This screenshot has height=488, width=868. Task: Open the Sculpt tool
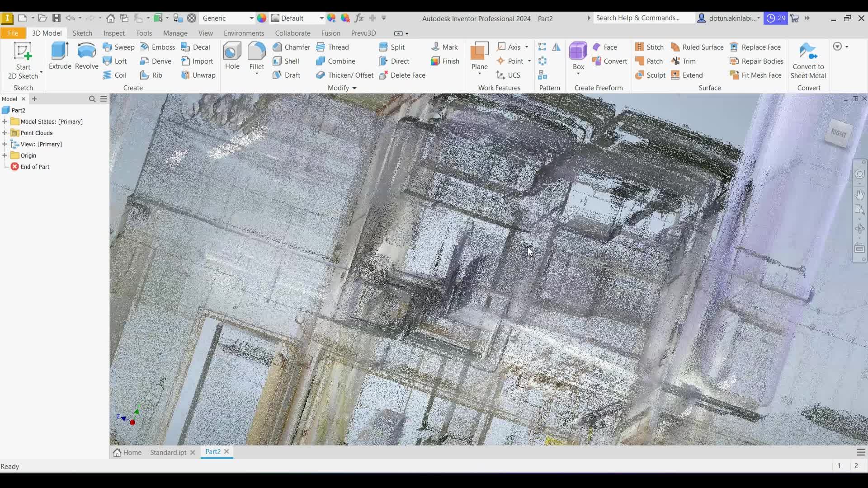point(650,75)
